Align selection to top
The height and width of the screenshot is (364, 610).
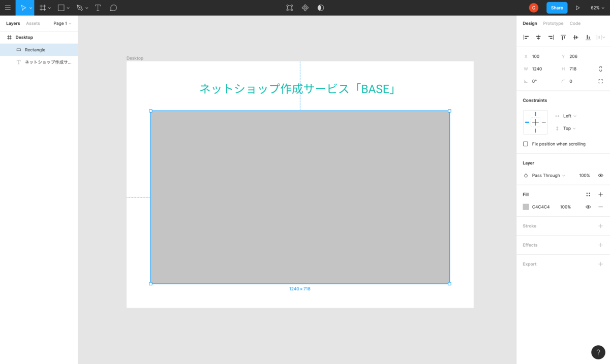click(563, 37)
